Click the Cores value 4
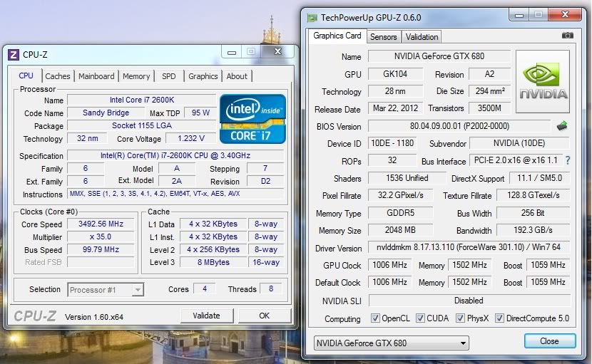The image size is (592, 364). [204, 288]
